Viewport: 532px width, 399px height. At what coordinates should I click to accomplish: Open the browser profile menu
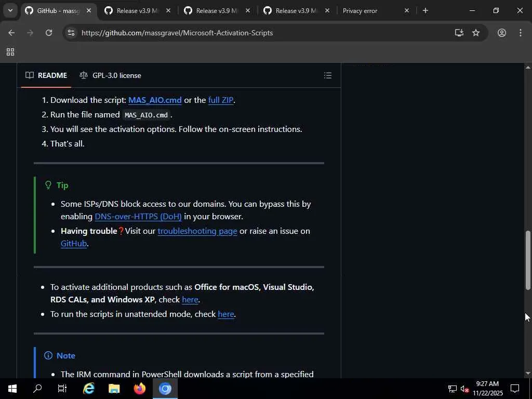tap(502, 33)
